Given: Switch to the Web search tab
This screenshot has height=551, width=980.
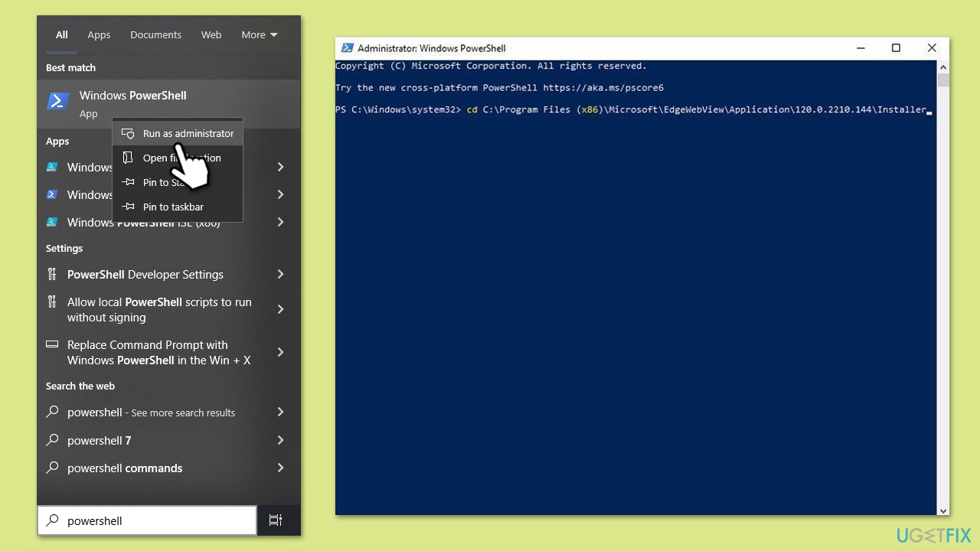Looking at the screenshot, I should [211, 34].
